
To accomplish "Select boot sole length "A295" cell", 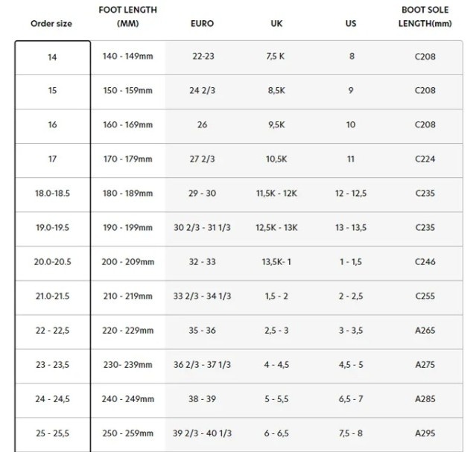I will pos(425,433).
